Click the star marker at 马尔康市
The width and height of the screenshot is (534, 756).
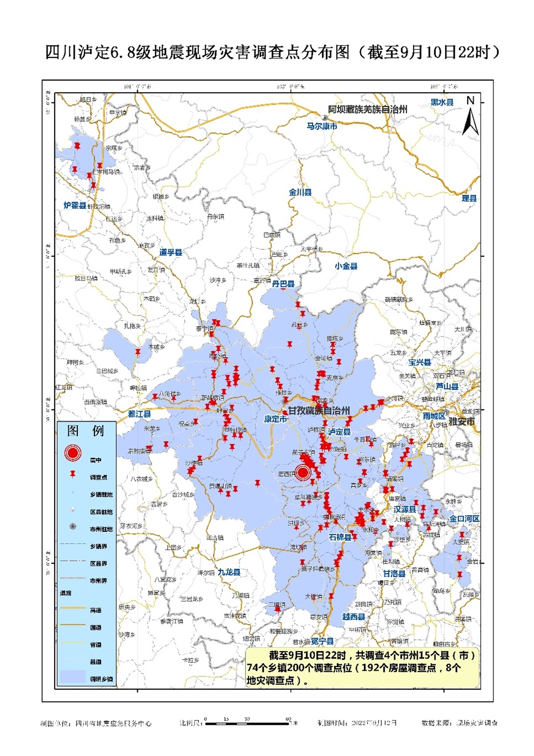(325, 117)
